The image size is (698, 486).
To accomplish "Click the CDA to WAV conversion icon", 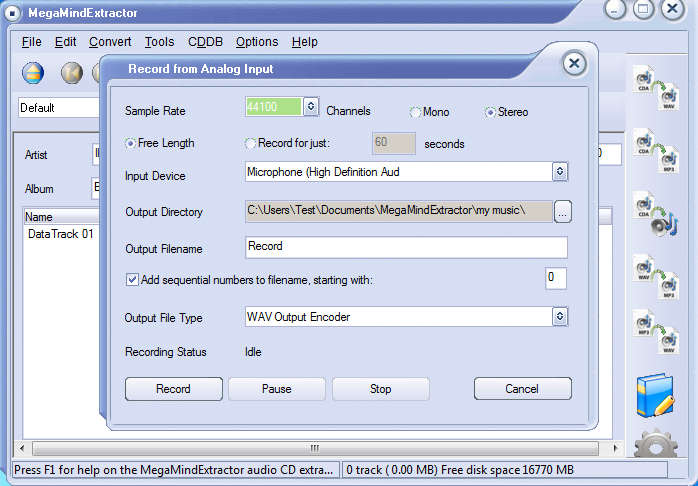I will click(656, 88).
